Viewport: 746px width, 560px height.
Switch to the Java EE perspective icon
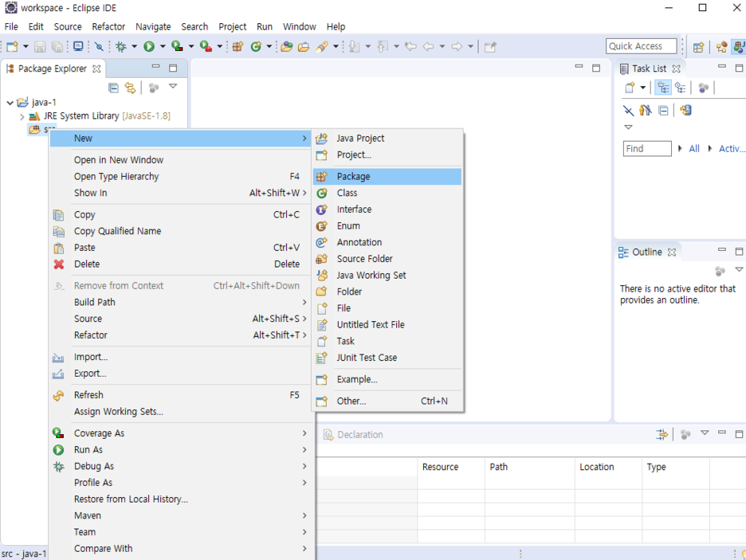tap(721, 47)
